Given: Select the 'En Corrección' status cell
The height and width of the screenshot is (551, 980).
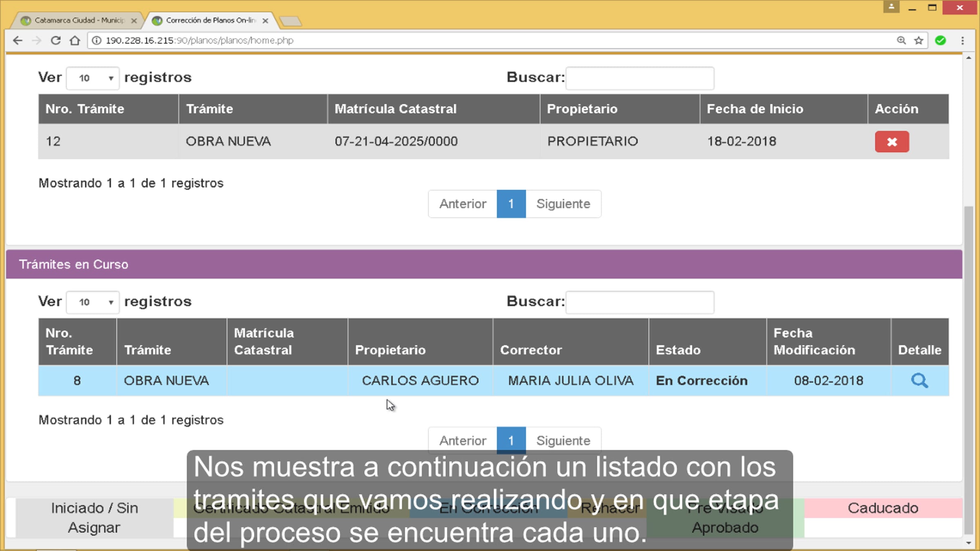Looking at the screenshot, I should tap(708, 380).
